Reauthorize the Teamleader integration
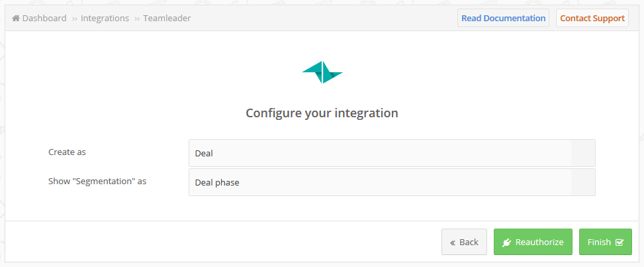 [x=533, y=242]
